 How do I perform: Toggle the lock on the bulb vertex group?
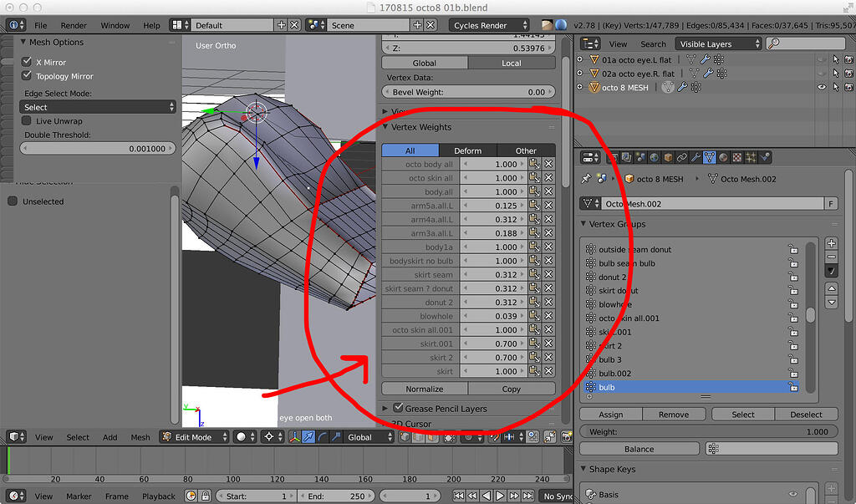click(793, 387)
